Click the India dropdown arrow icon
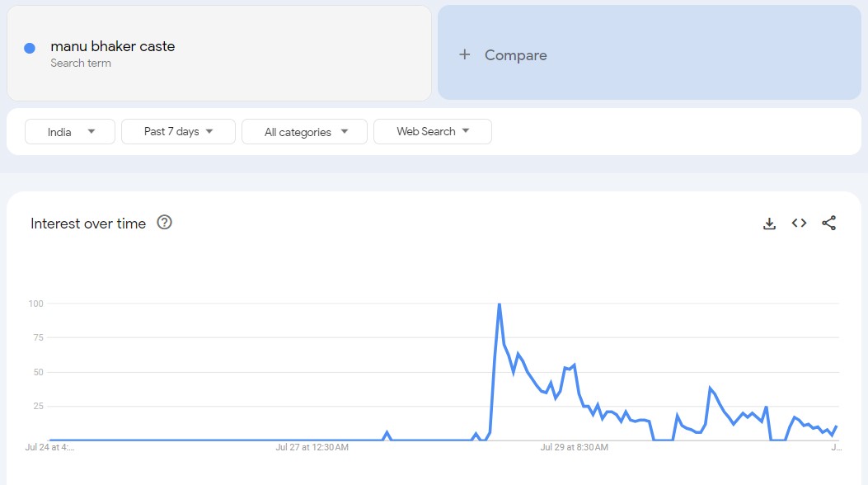Image resolution: width=868 pixels, height=485 pixels. pyautogui.click(x=91, y=132)
